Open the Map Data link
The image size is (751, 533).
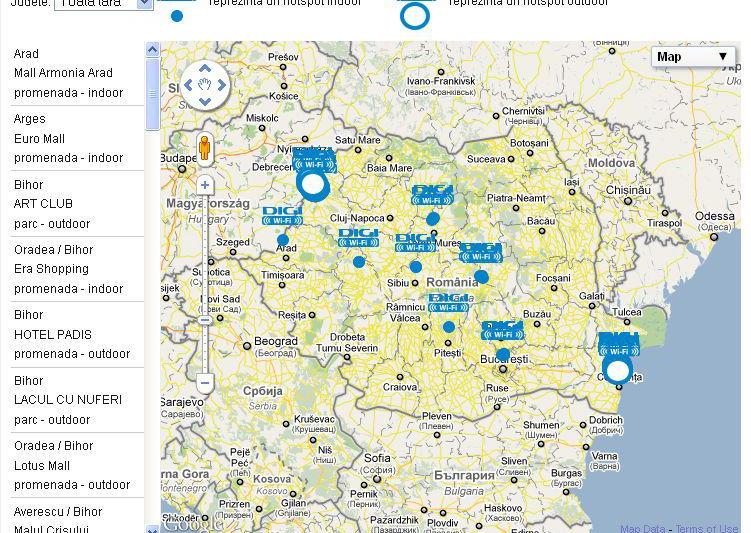(642, 529)
